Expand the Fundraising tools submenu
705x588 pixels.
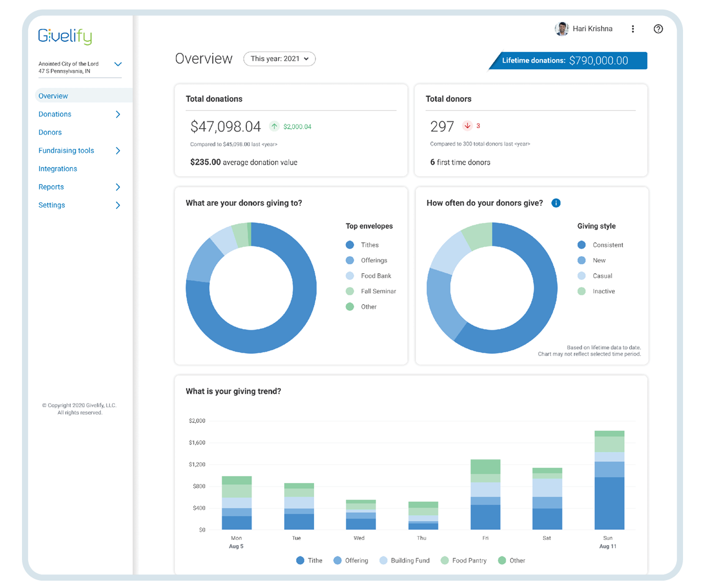[118, 151]
